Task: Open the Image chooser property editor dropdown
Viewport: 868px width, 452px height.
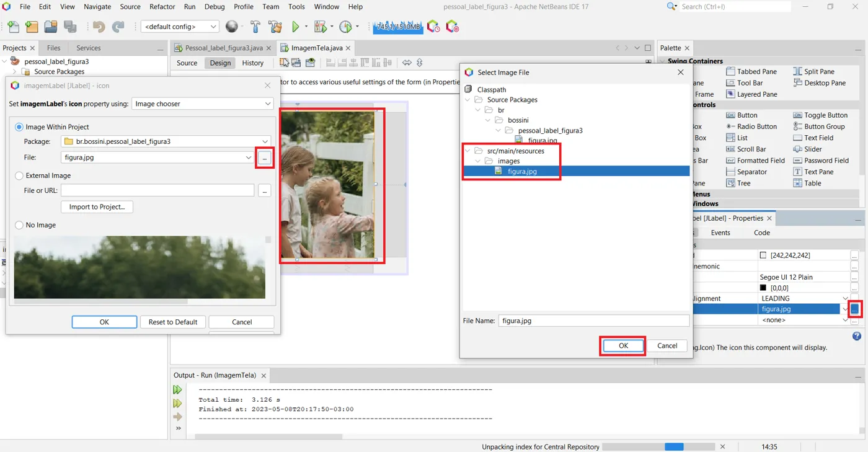Action: (x=203, y=104)
